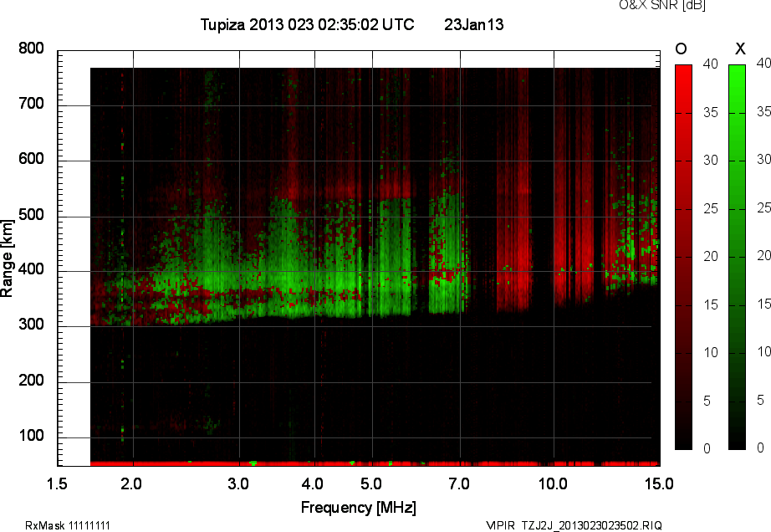Click the 800 tick on range axis
Viewport: 771px width, 532px height.
point(32,49)
